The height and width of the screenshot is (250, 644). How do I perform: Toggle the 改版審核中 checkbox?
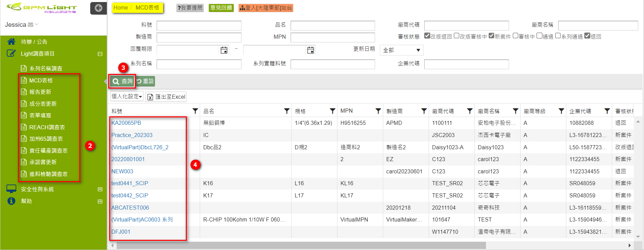[x=456, y=36]
